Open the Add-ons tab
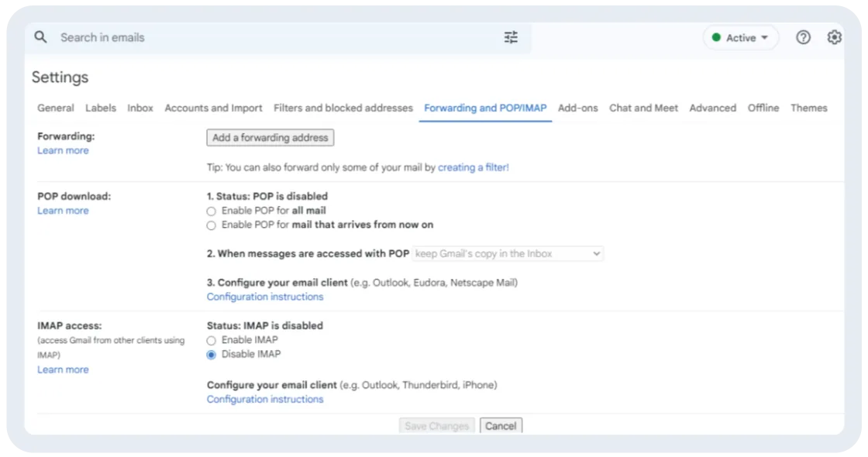This screenshot has height=457, width=868. coord(578,108)
